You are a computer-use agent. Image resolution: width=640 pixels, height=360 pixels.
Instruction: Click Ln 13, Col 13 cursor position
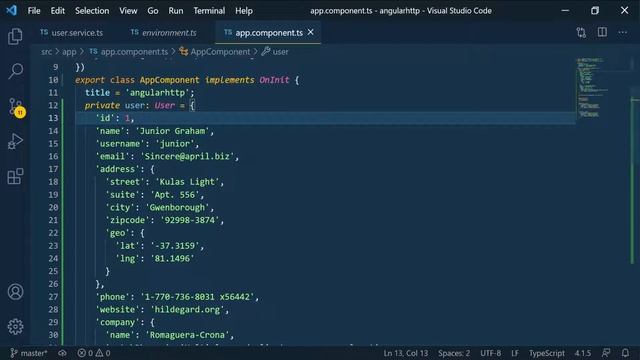click(406, 353)
